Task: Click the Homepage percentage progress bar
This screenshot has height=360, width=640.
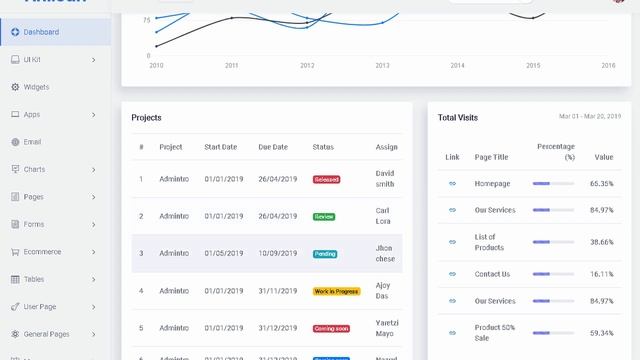Action: point(553,184)
